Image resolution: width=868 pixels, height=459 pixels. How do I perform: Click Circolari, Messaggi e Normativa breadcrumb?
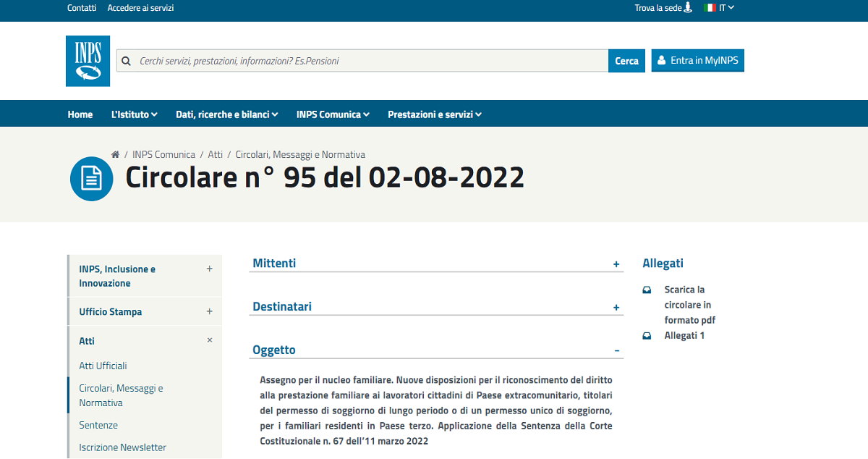300,154
